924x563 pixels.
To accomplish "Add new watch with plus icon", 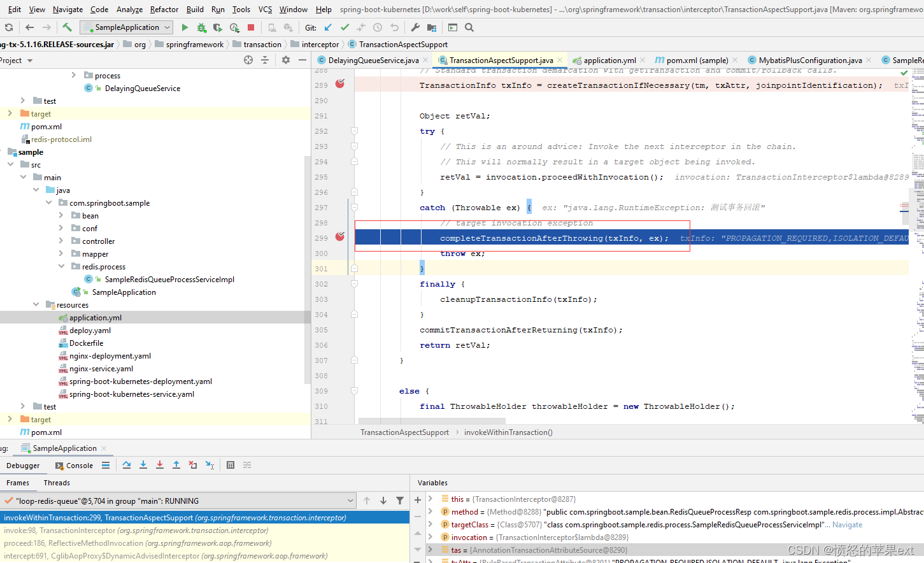I will tap(418, 501).
